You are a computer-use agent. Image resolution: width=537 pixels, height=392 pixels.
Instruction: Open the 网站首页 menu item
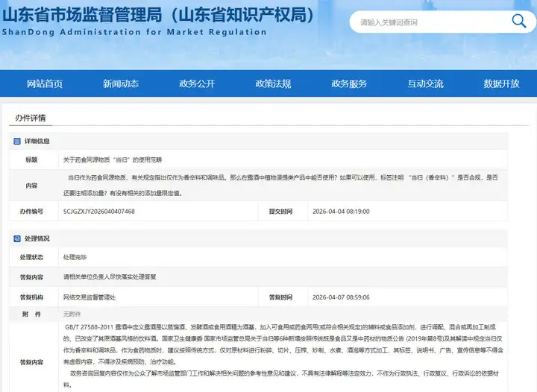(x=45, y=83)
